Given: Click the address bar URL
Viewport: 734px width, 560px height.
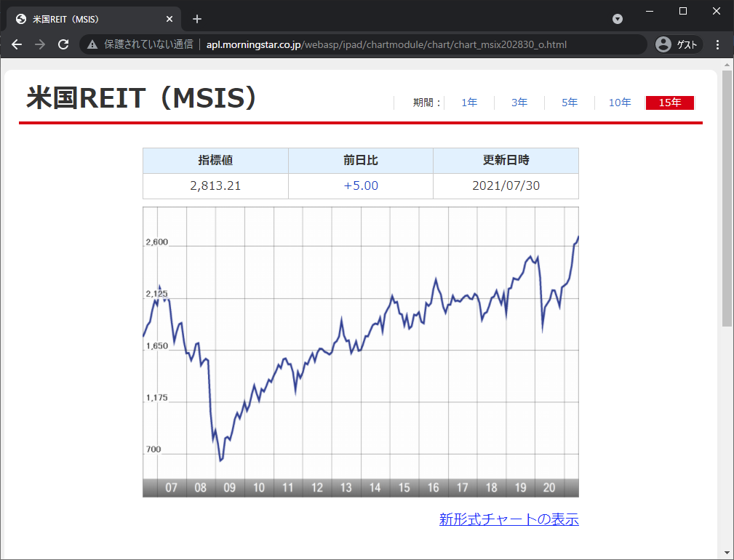Looking at the screenshot, I should click(x=386, y=44).
